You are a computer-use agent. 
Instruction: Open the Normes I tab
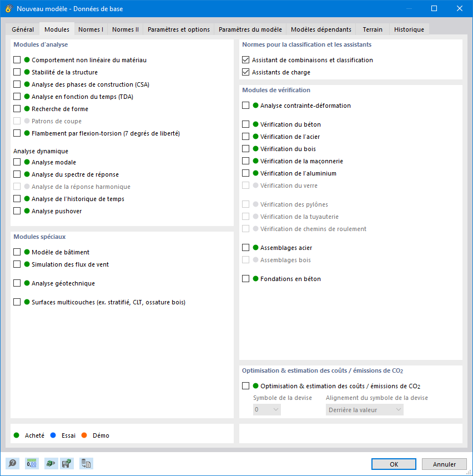pos(90,29)
